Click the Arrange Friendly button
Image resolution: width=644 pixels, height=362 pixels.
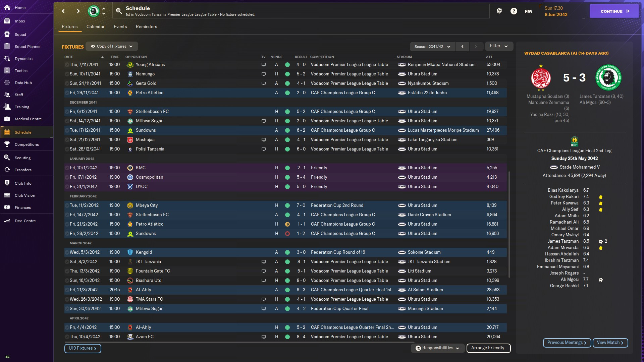(x=488, y=348)
